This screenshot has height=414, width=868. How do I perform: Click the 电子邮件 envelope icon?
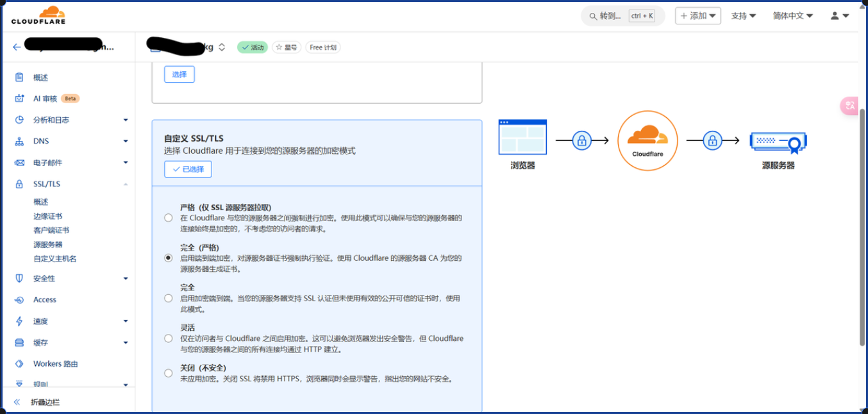click(x=19, y=163)
